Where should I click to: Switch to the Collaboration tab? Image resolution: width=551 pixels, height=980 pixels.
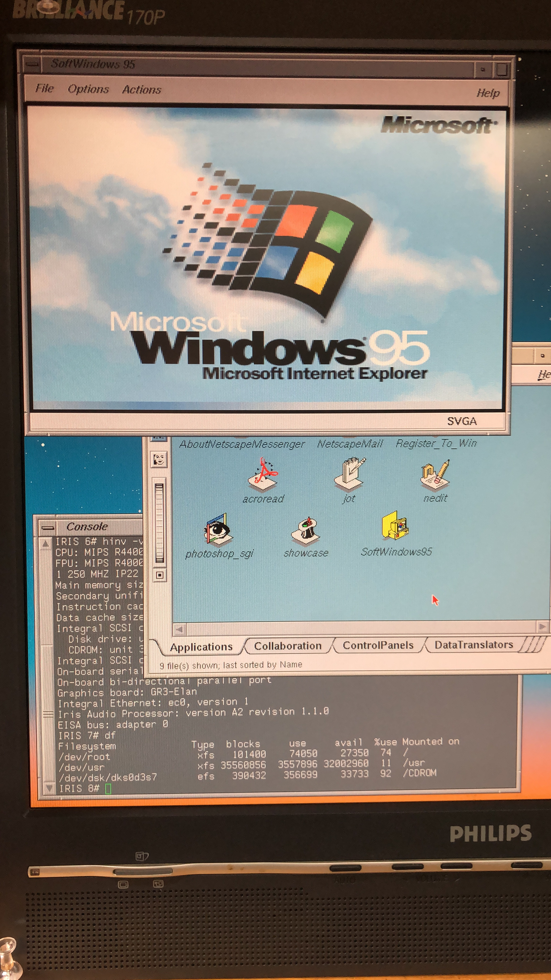287,646
